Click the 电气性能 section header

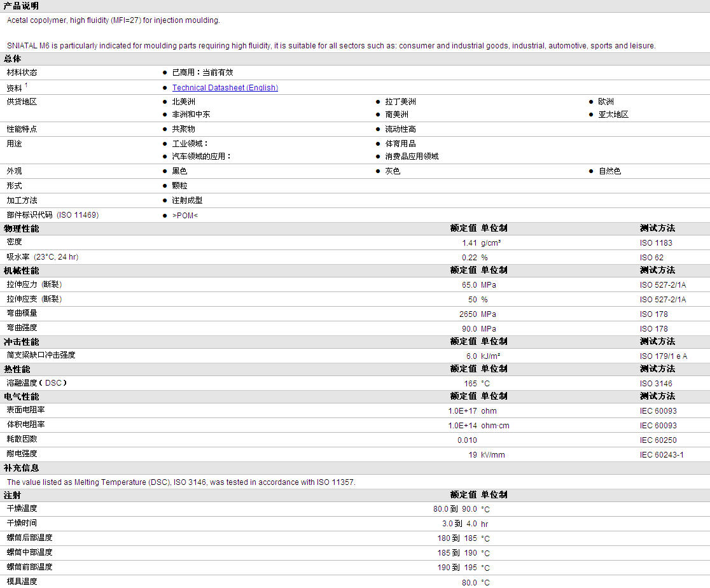tap(21, 397)
